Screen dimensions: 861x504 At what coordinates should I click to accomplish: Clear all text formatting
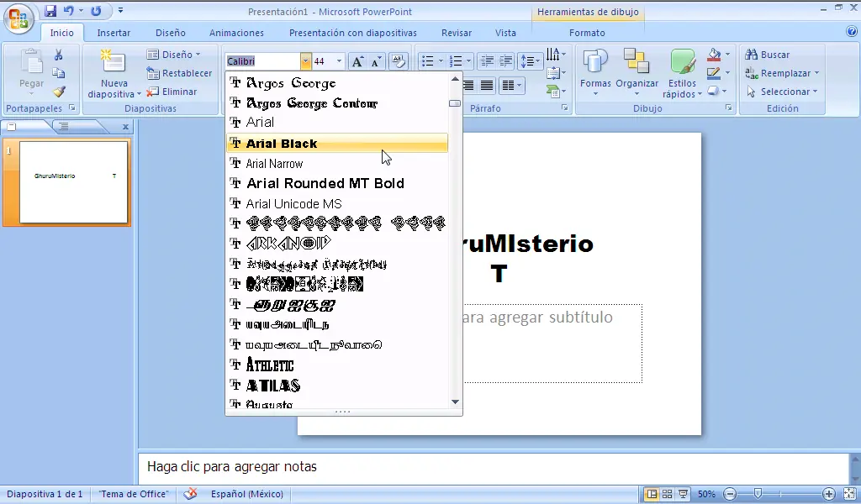click(x=398, y=61)
